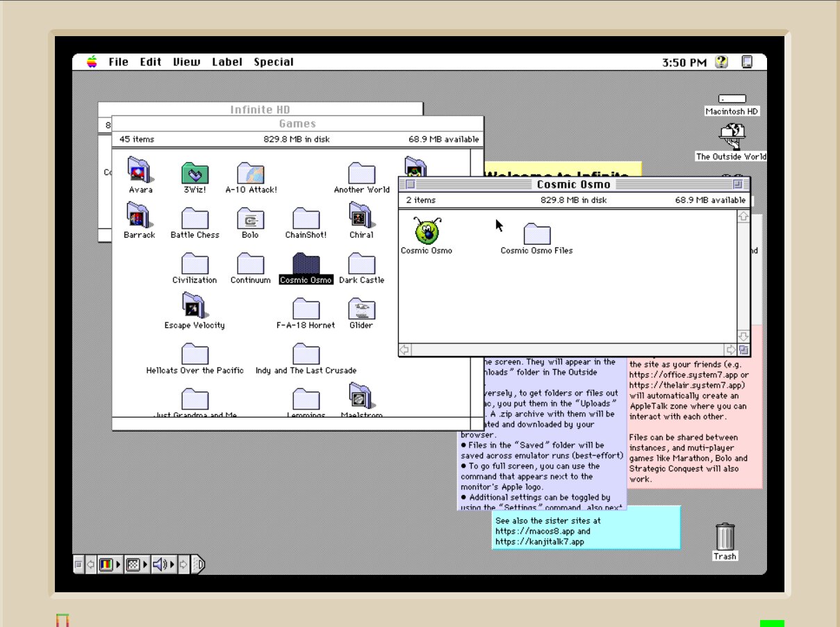Click the "2 items" text in Cosmic Osmo
This screenshot has height=627, width=840.
point(421,200)
